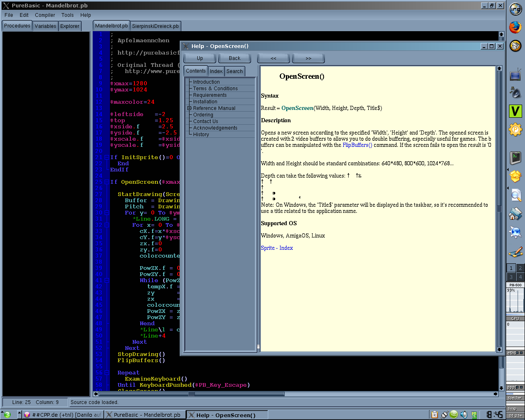Select History in Help contents

201,135
